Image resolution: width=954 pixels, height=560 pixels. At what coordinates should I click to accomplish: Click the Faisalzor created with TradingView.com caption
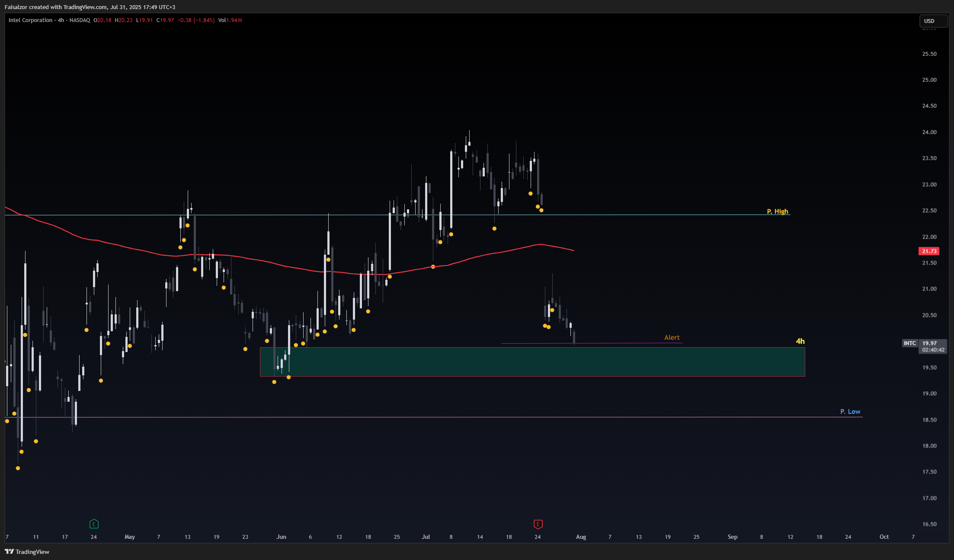(90, 7)
